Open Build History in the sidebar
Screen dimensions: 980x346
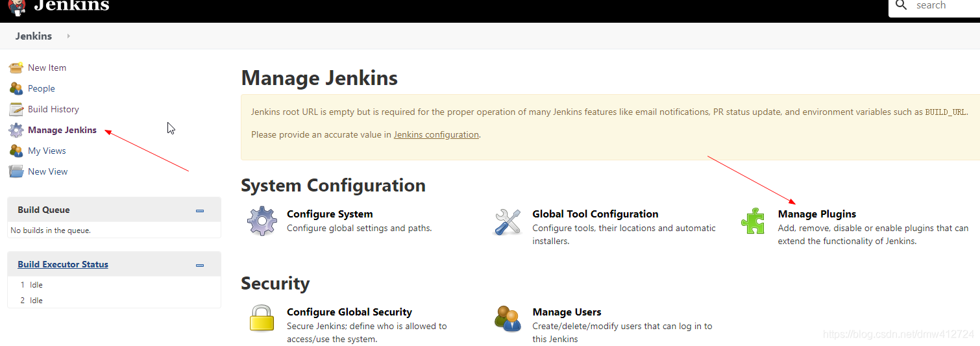click(x=53, y=109)
